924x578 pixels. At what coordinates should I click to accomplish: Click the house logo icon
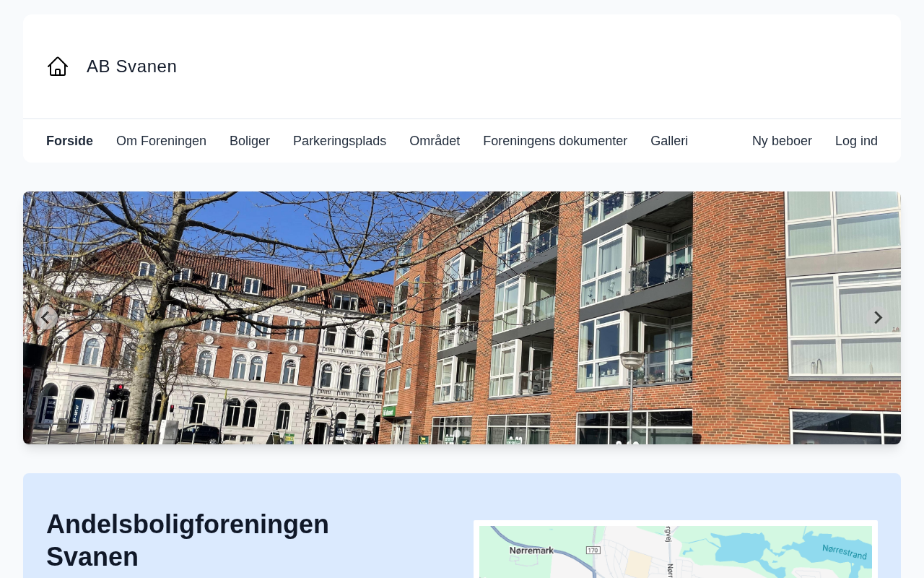click(58, 66)
